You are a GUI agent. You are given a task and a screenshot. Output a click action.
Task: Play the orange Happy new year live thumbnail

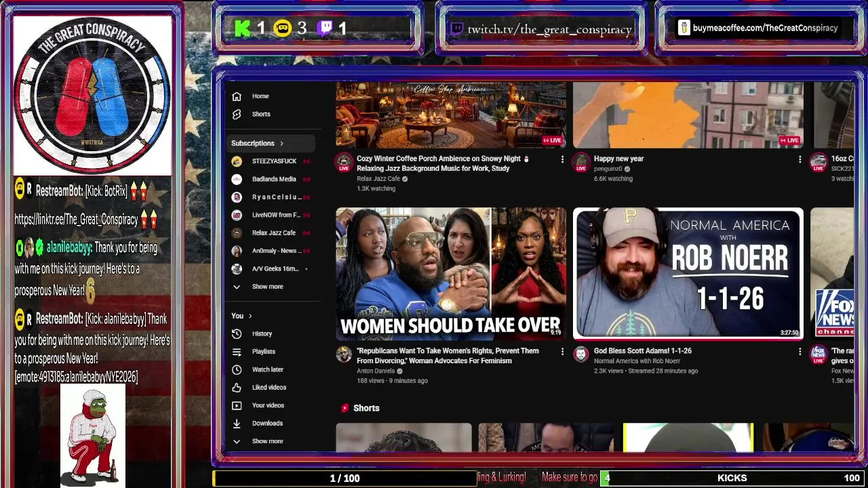coord(688,115)
